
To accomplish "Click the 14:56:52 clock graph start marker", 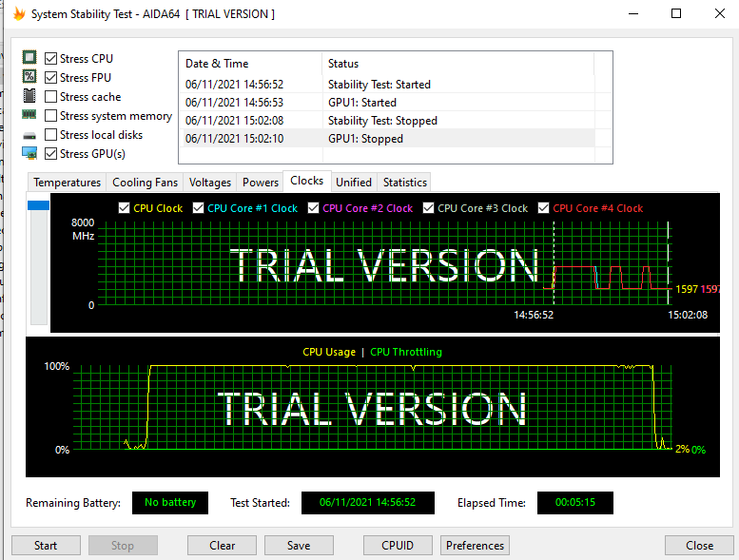I will (x=534, y=315).
